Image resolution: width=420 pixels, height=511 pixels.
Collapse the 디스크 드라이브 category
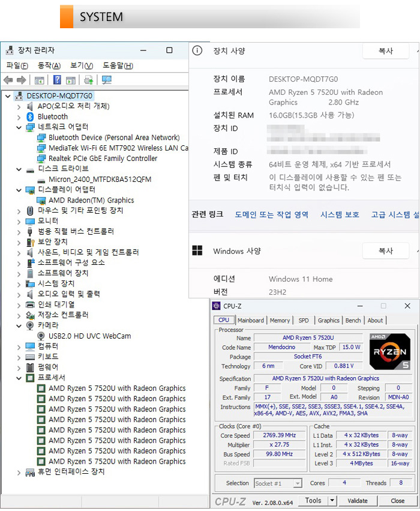tap(19, 169)
